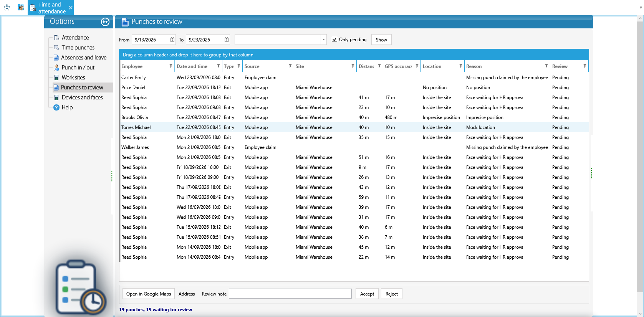
Task: Reject the selected punch
Action: coord(392,294)
